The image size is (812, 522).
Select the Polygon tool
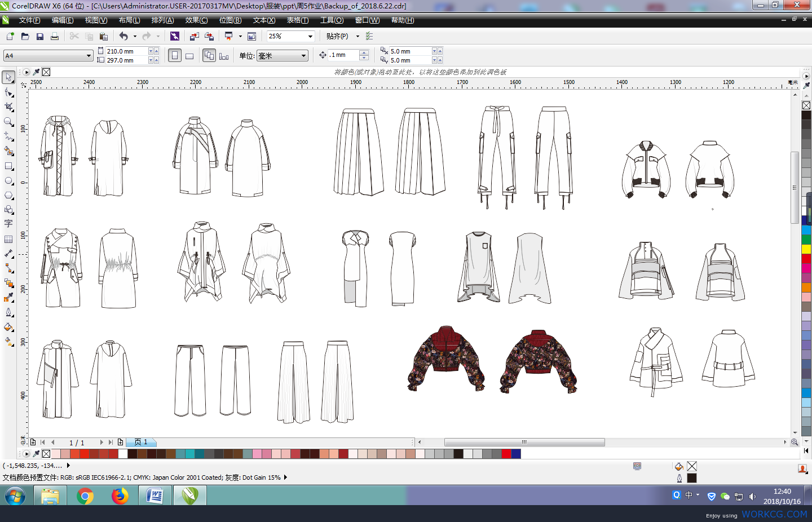9,196
